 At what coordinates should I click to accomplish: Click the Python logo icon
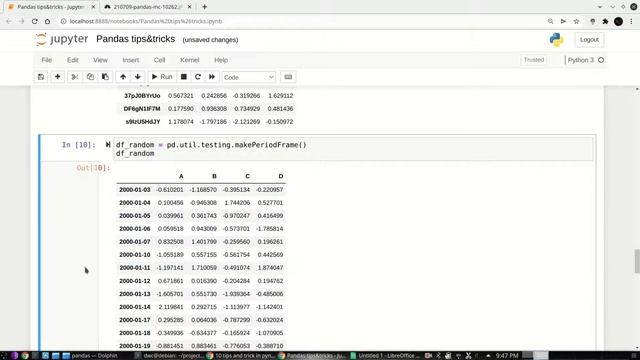click(x=556, y=40)
